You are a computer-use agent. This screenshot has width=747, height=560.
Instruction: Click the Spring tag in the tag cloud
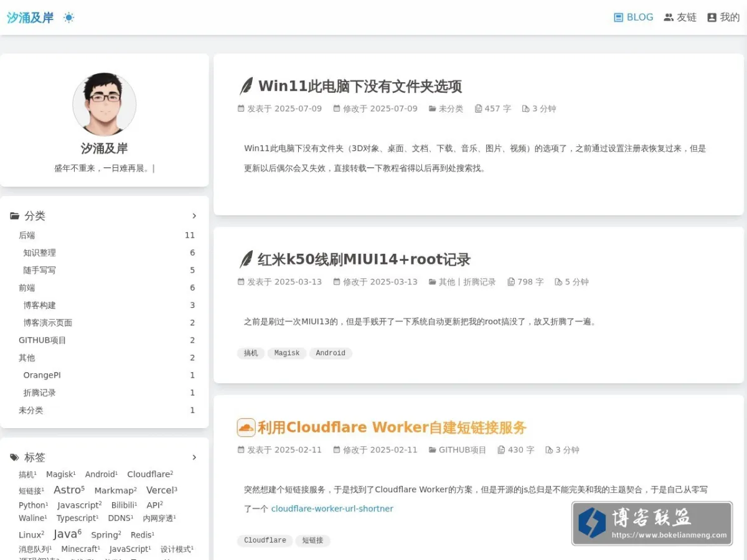[x=106, y=534]
